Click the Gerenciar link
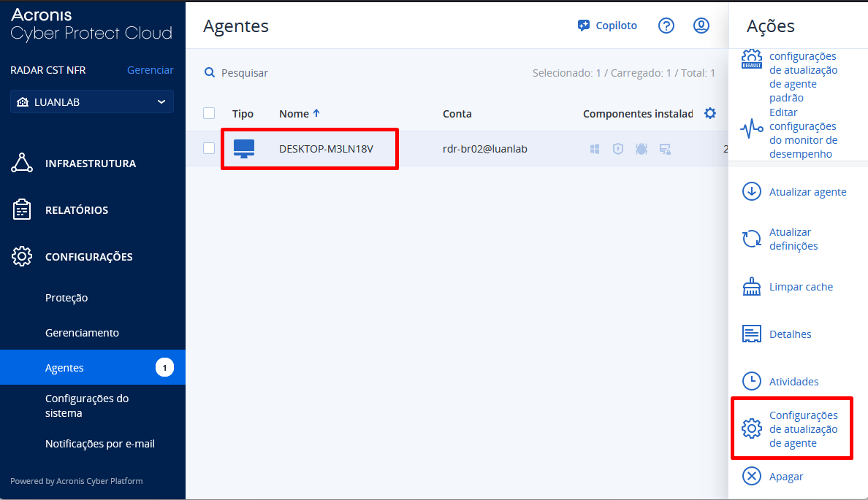Screen dimensions: 868x500 point(150,70)
